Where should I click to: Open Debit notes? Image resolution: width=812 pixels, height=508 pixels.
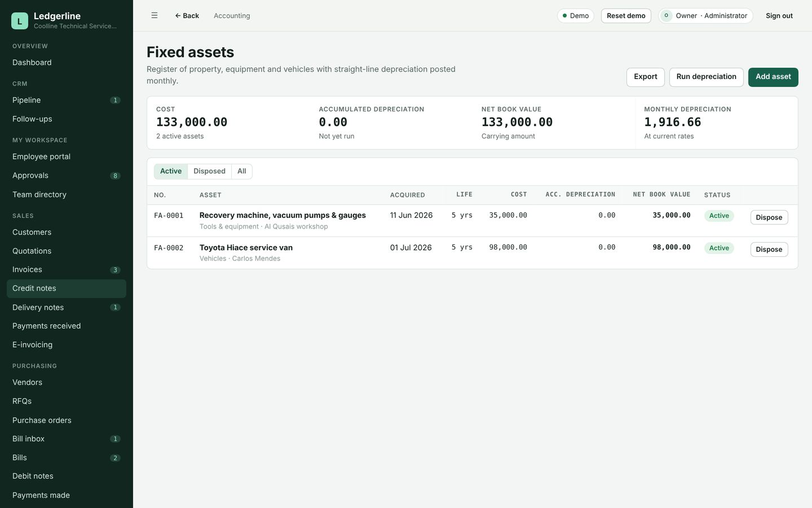[67, 476]
